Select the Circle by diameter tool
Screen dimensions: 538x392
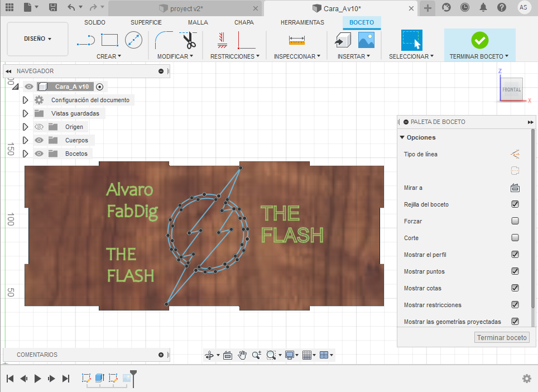click(133, 40)
